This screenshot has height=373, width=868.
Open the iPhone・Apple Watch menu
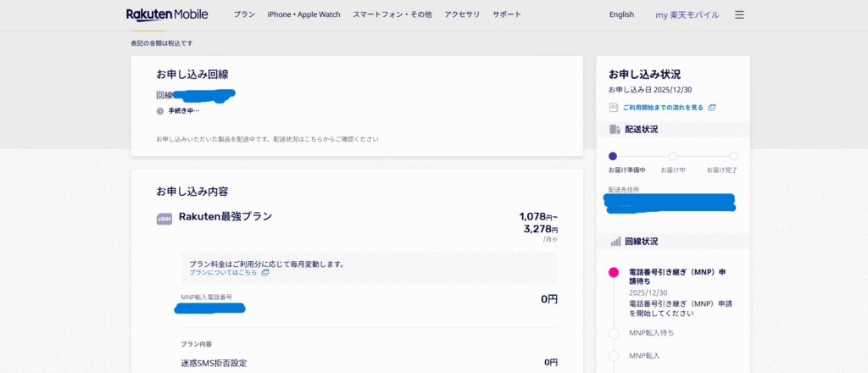(303, 14)
